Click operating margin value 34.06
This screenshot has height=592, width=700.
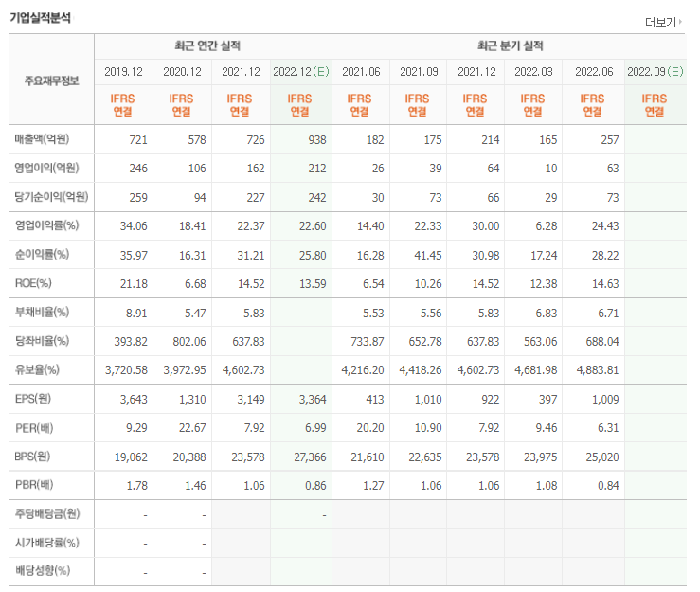pyautogui.click(x=134, y=226)
